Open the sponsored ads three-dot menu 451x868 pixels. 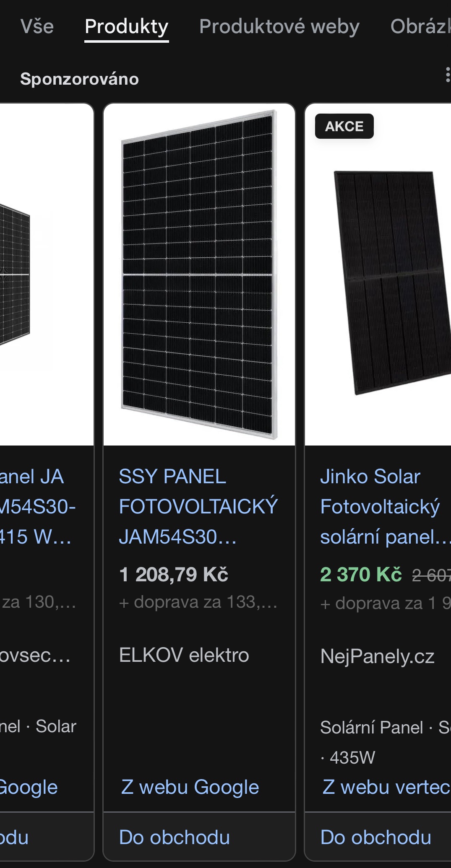coord(447,75)
